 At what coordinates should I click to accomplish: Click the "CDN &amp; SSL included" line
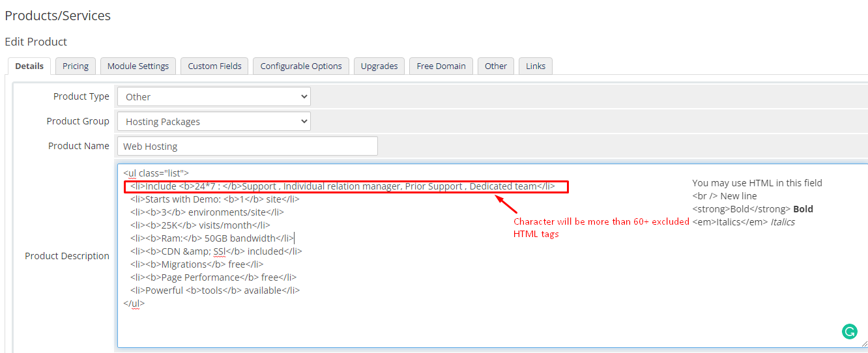216,251
